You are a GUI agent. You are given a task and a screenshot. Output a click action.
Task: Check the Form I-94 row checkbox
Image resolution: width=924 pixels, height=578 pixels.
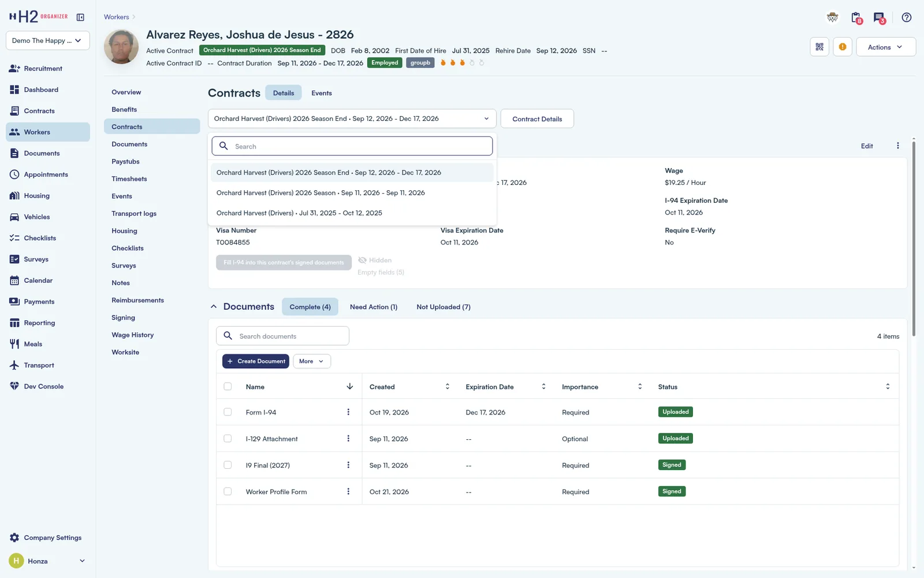click(x=228, y=412)
